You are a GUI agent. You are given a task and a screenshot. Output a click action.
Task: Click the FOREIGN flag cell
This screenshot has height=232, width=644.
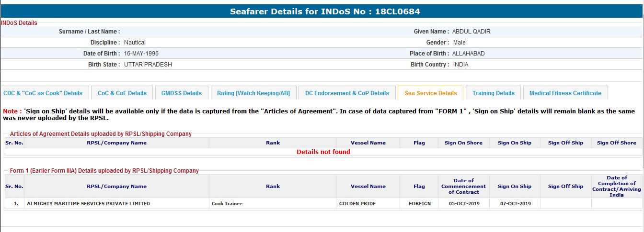click(419, 204)
